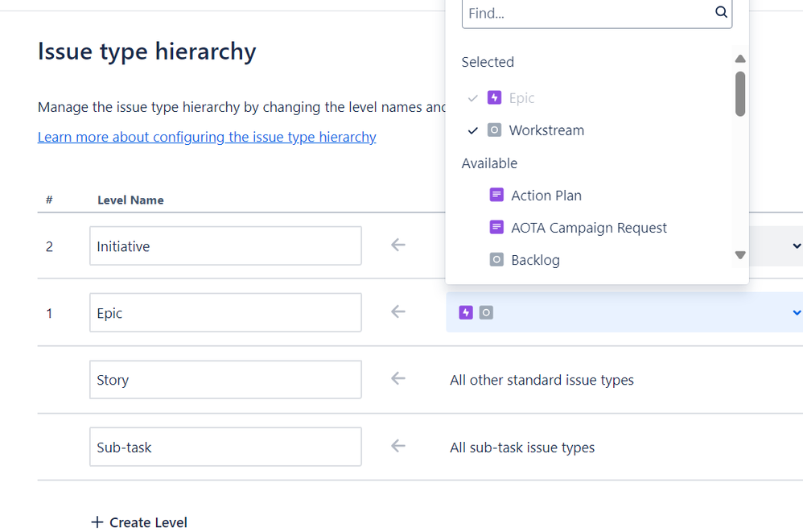This screenshot has width=803, height=532.
Task: Click the left arrow beside Story level
Action: [398, 378]
